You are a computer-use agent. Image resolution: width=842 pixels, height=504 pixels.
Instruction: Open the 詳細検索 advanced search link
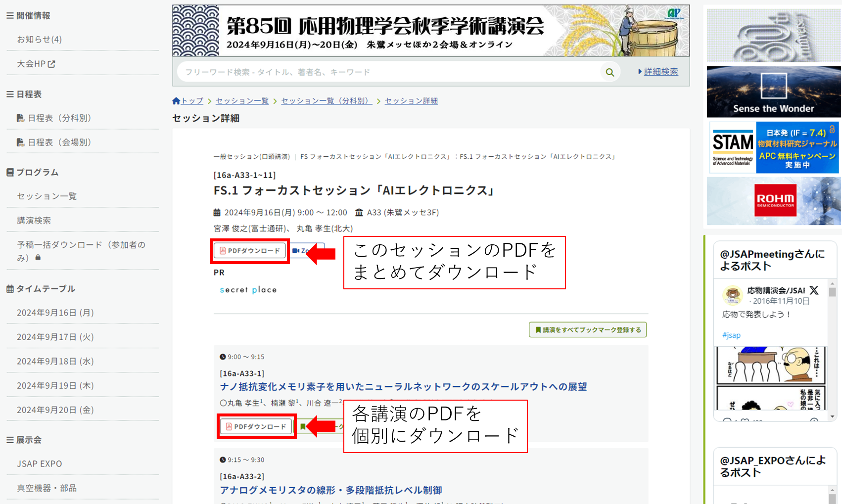661,72
